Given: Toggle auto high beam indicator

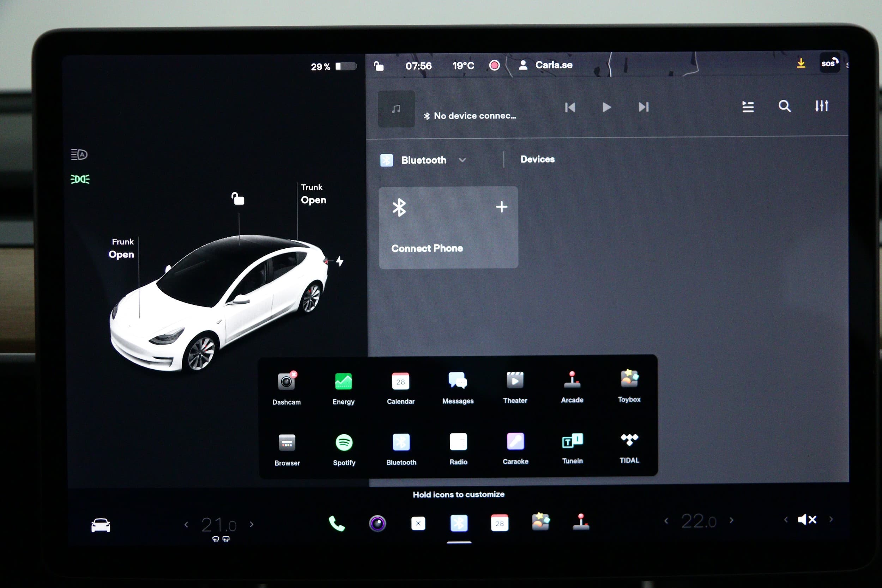Looking at the screenshot, I should [x=79, y=154].
